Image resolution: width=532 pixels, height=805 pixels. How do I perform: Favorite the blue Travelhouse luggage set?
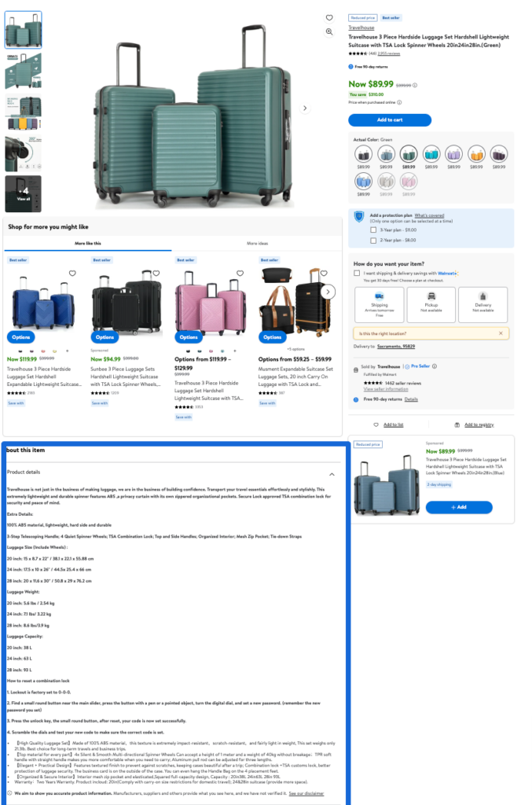point(72,273)
